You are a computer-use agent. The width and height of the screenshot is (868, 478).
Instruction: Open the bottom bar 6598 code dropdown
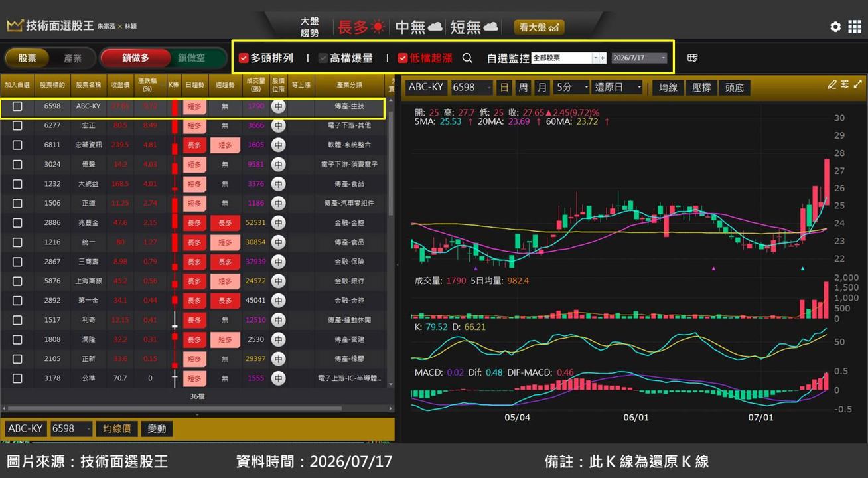tap(71, 429)
